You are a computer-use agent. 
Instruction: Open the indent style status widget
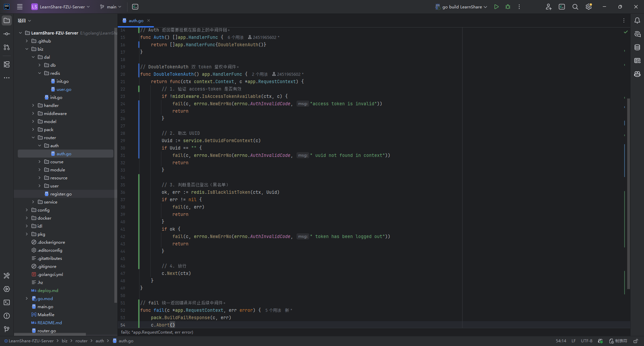[619, 341]
